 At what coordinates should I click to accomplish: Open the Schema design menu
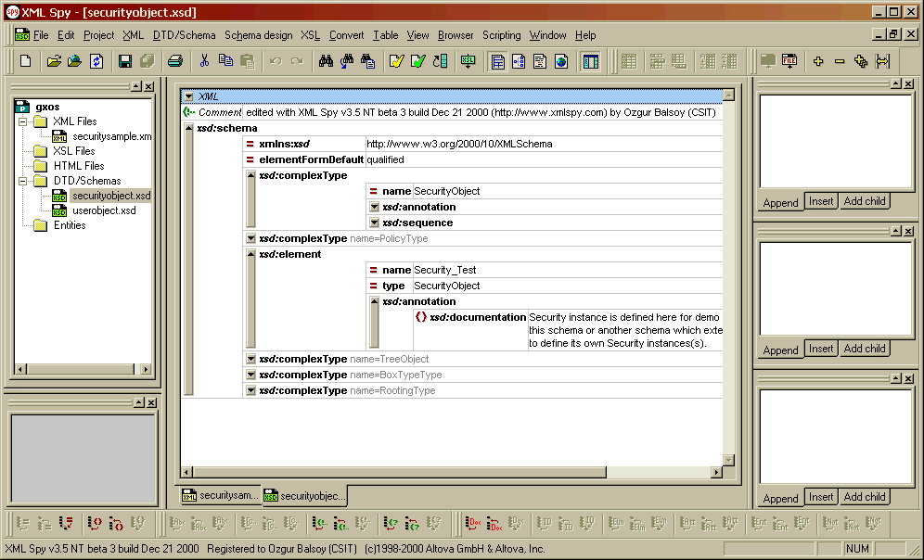pyautogui.click(x=258, y=35)
